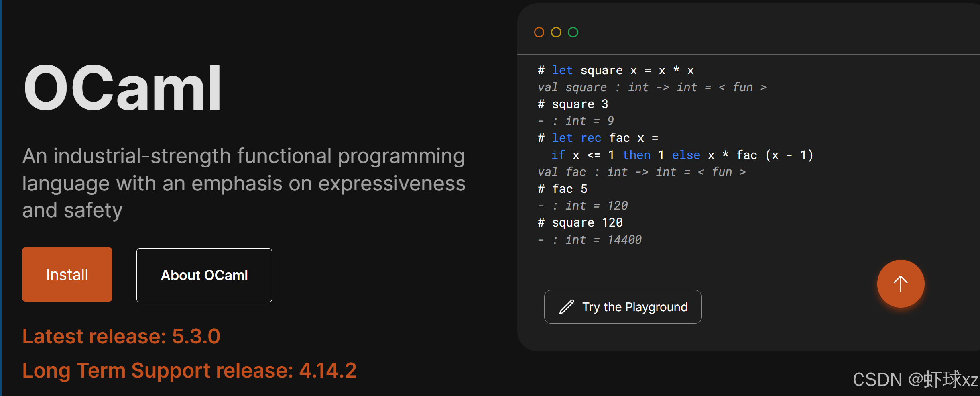
Task: Click the orange Install button
Action: click(67, 274)
